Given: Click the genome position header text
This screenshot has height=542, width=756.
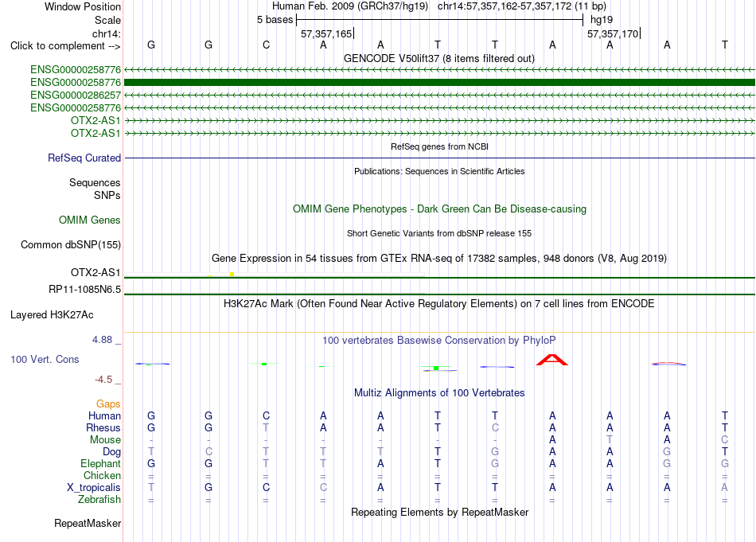Looking at the screenshot, I should (439, 6).
